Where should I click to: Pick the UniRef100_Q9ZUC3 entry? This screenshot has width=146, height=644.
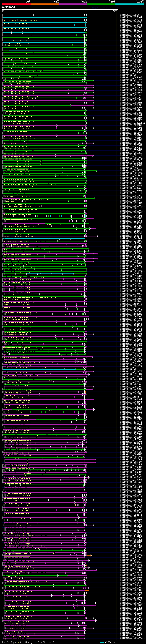(131, 87)
